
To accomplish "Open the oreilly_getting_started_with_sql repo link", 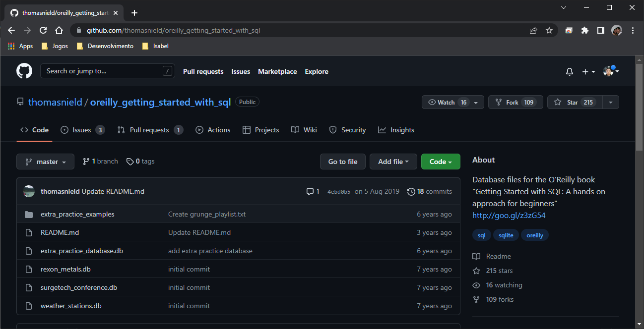I will coord(160,102).
